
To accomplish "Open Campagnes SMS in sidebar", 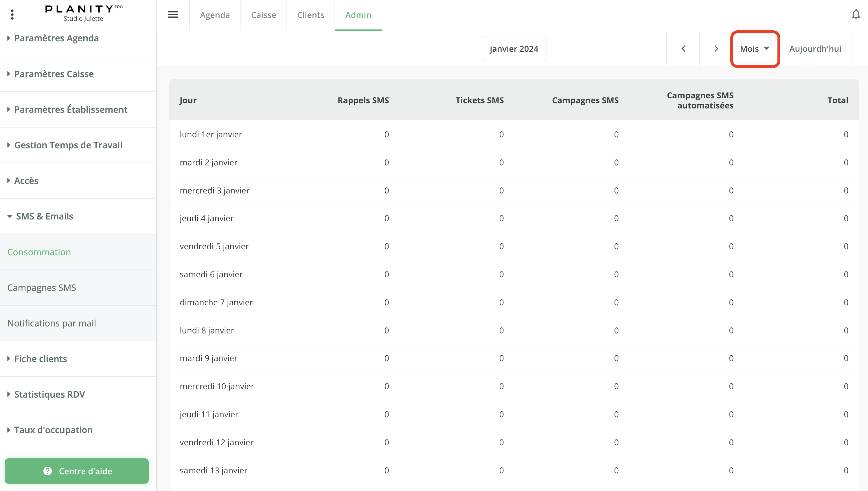I will [41, 288].
